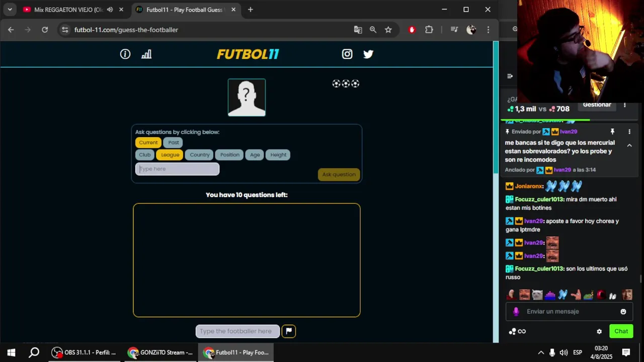Click the Ask question button
The width and height of the screenshot is (644, 362).
(x=339, y=174)
